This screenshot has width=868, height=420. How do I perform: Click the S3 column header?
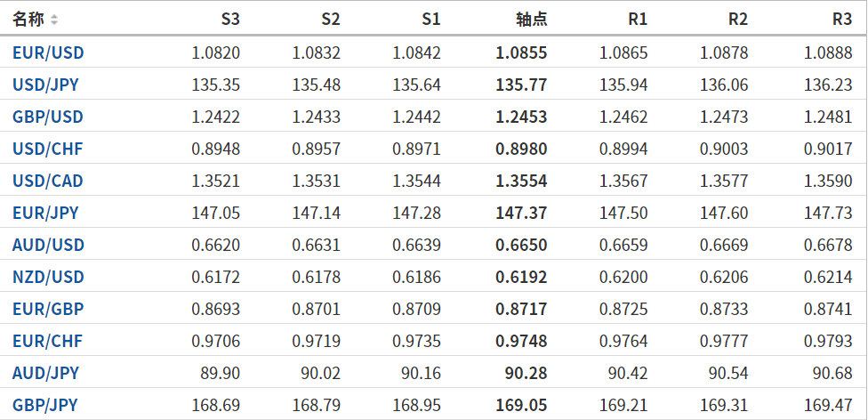230,19
